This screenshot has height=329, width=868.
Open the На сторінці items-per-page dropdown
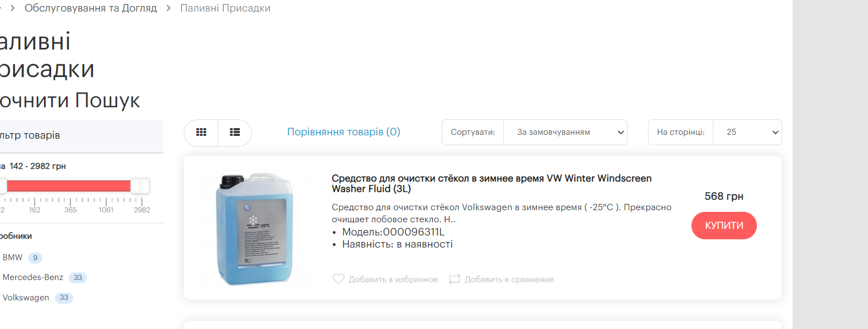point(748,133)
